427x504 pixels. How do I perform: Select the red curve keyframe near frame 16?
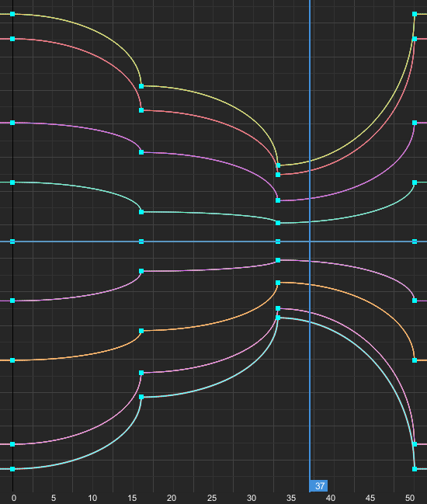tap(141, 110)
